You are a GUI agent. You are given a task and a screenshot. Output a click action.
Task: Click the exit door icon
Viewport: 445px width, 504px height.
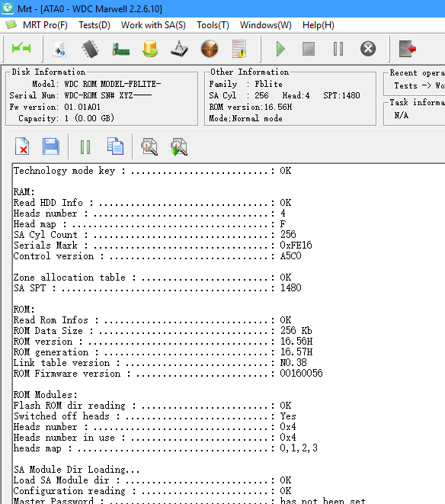coord(407,49)
